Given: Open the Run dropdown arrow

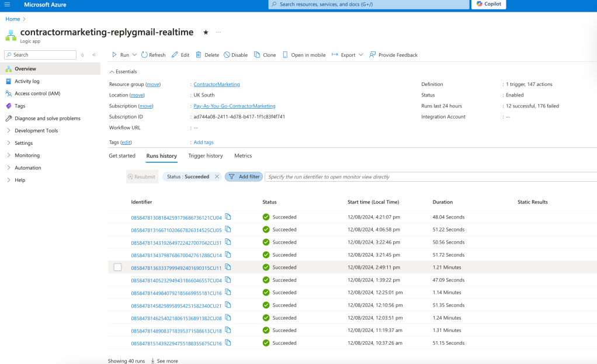Looking at the screenshot, I should pos(134,55).
